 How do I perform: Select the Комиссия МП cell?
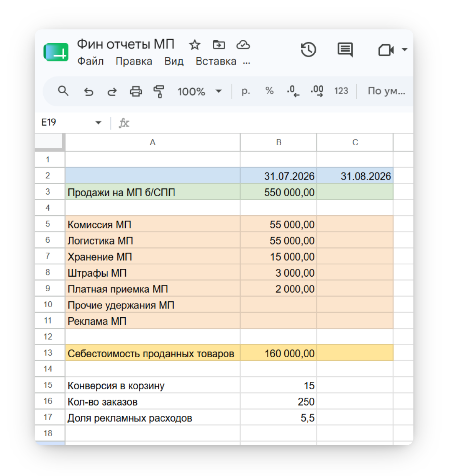(152, 224)
